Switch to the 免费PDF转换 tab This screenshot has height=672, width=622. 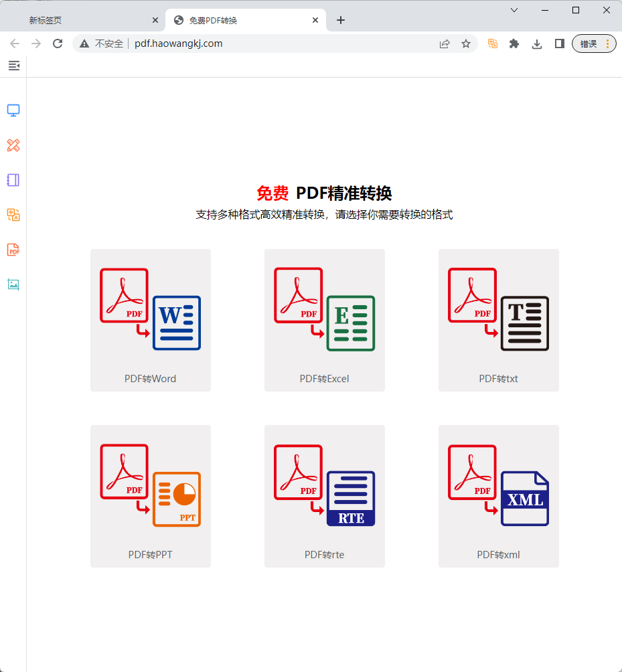pyautogui.click(x=245, y=20)
